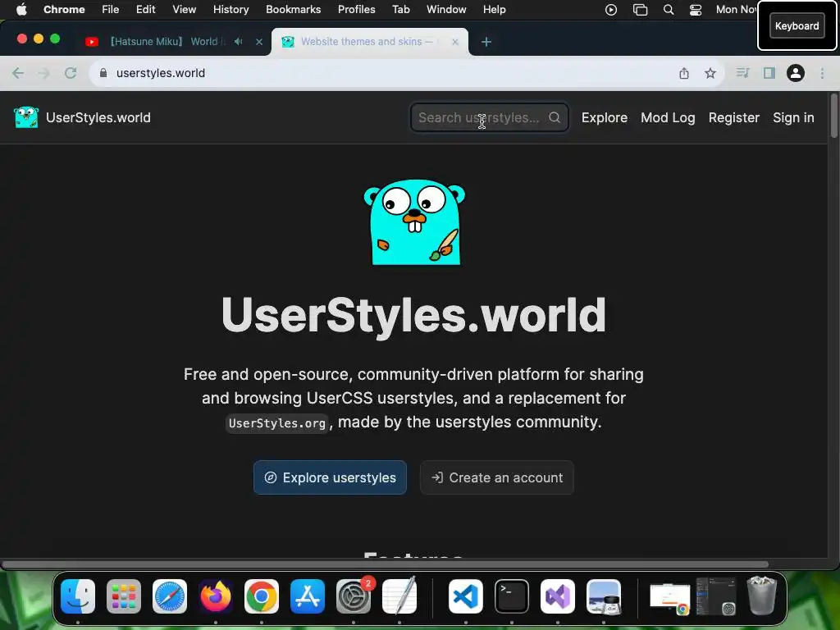840x630 pixels.
Task: Open the Chrome three-dot menu
Action: coord(822,73)
